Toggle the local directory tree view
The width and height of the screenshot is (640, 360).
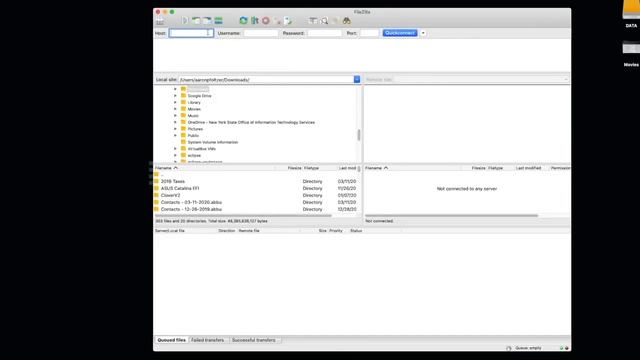tap(196, 21)
